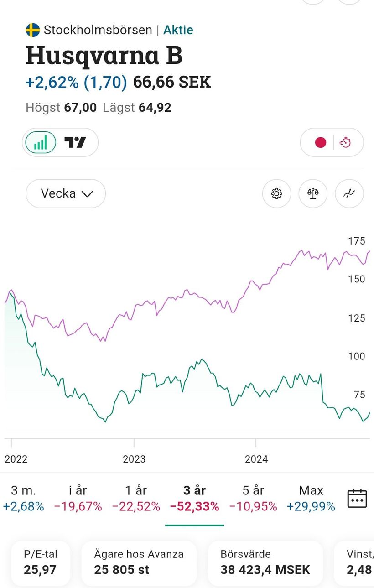Open the P/E-tal info card
The image size is (374, 588).
click(41, 562)
